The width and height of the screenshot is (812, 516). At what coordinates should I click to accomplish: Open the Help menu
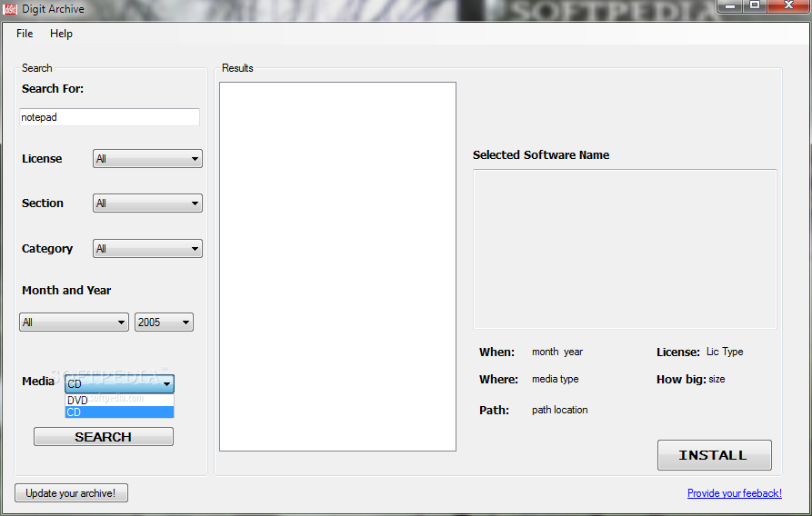click(61, 34)
